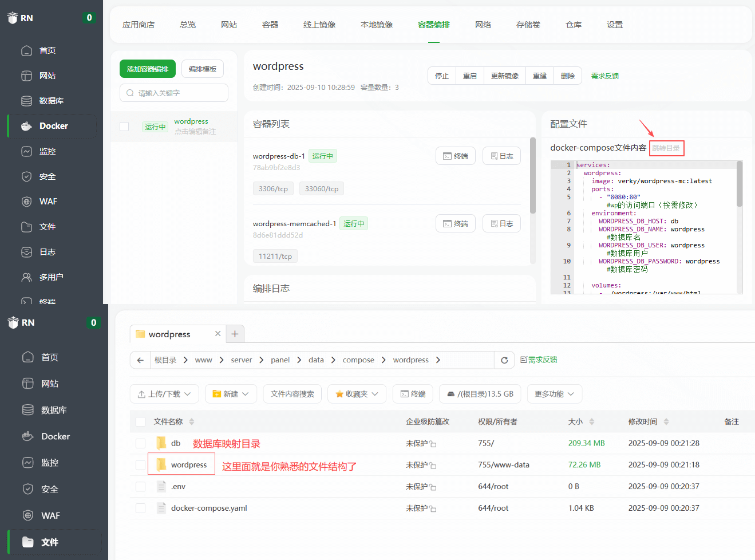Refresh the file list with the refresh icon
This screenshot has width=755, height=560.
[x=504, y=360]
